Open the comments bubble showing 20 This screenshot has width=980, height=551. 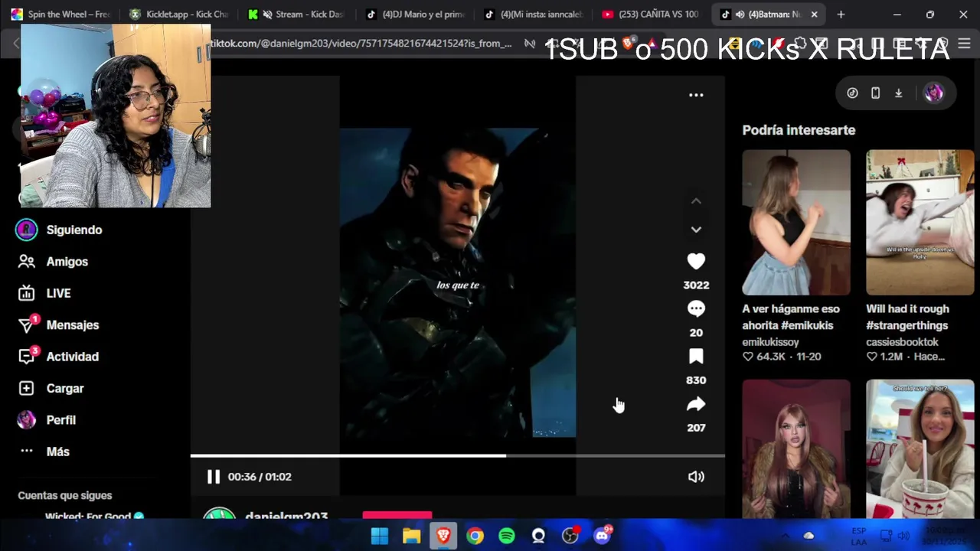point(696,309)
